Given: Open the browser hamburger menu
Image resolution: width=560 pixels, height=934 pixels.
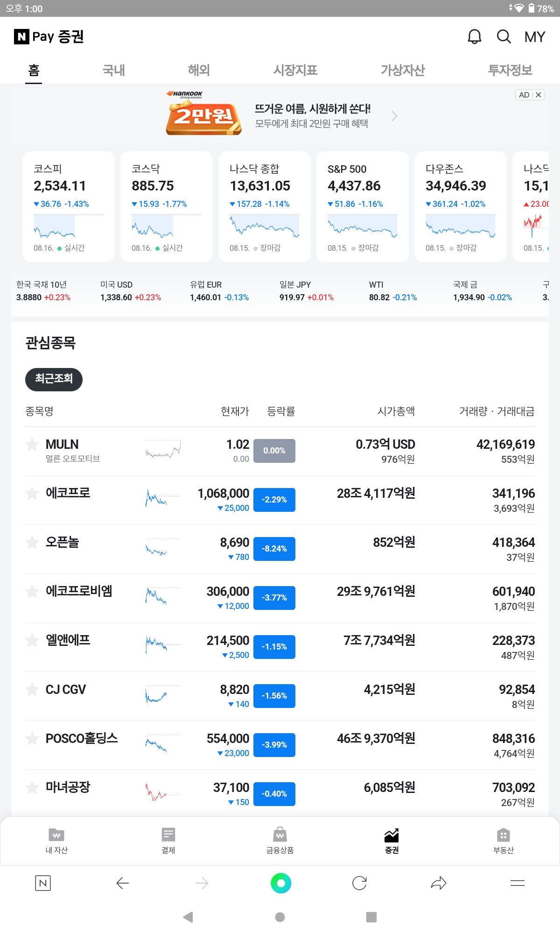Looking at the screenshot, I should point(517,883).
